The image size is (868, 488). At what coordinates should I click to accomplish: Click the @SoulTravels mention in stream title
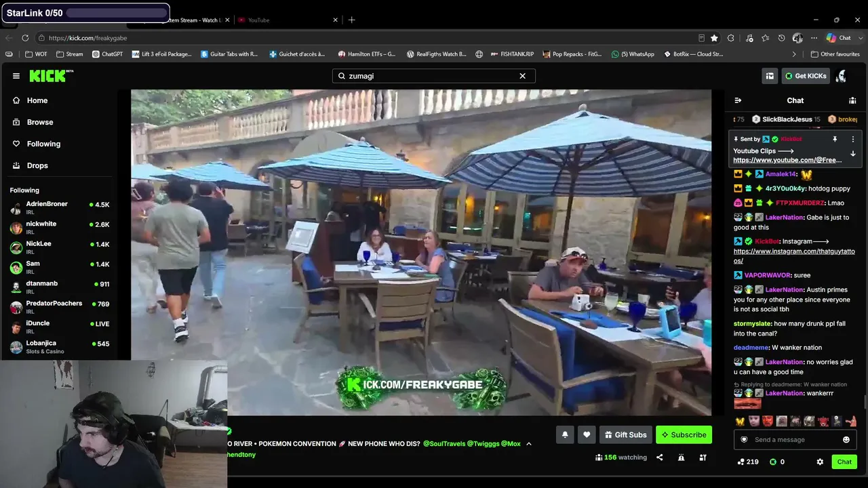pyautogui.click(x=444, y=444)
